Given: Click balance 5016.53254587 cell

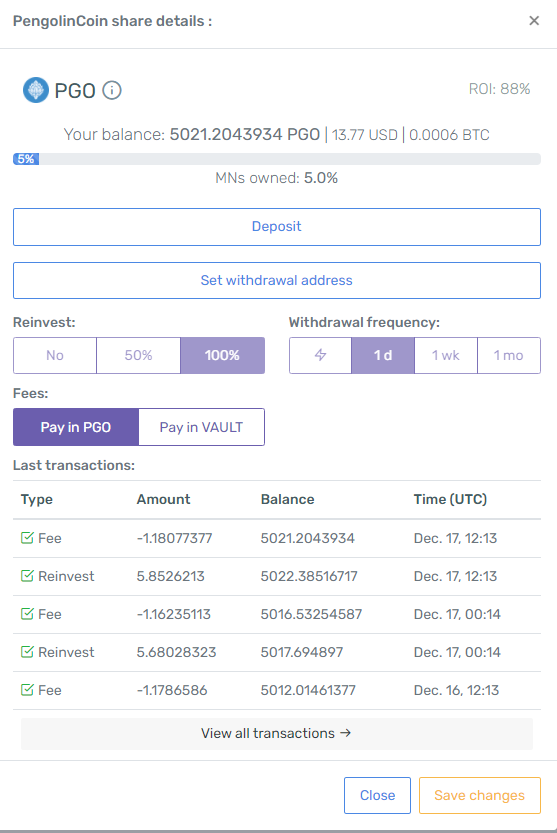Looking at the screenshot, I should click(x=311, y=614).
